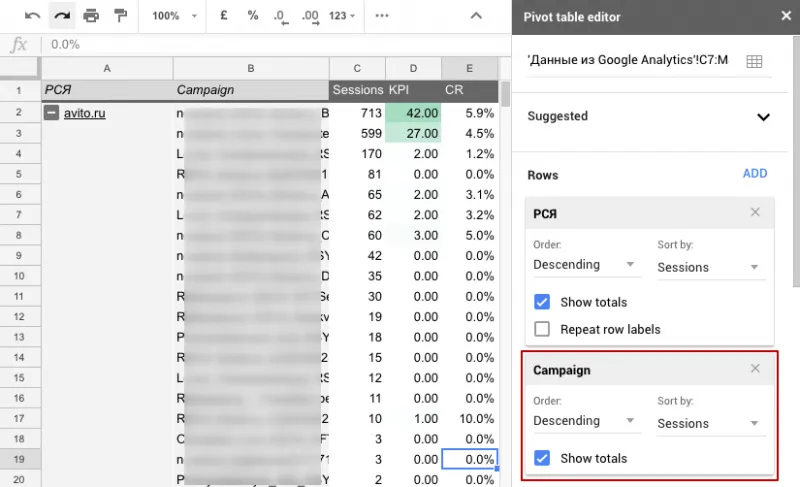Image resolution: width=800 pixels, height=487 pixels.
Task: Toggle Show totals under Campaign
Action: point(542,458)
